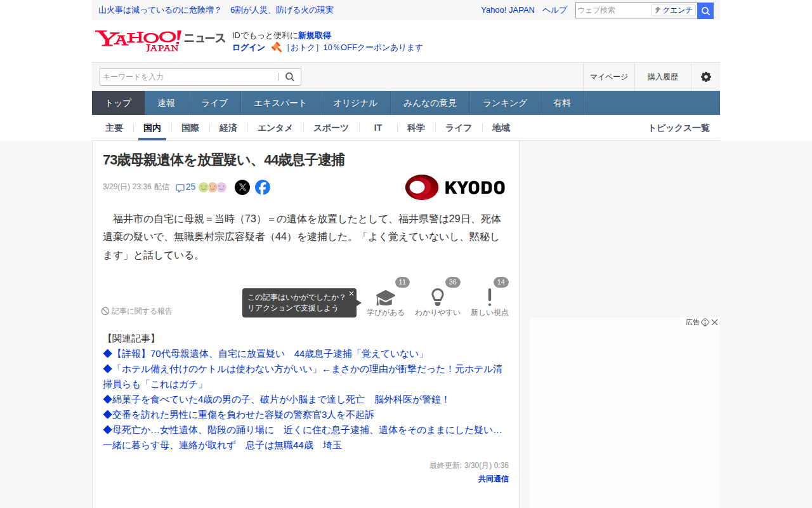Click the keyword search magnifier icon
The image size is (812, 508).
(290, 77)
